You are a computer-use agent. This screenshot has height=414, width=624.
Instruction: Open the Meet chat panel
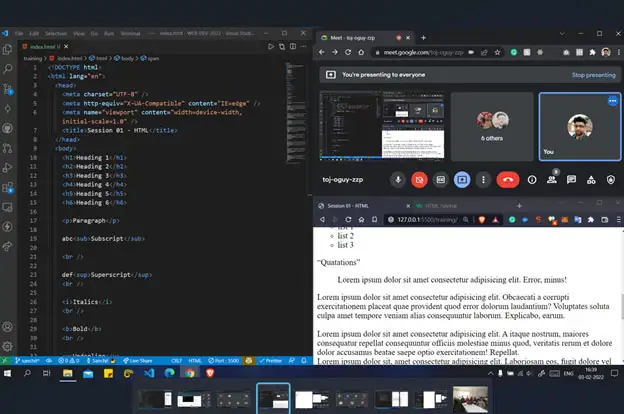[571, 180]
